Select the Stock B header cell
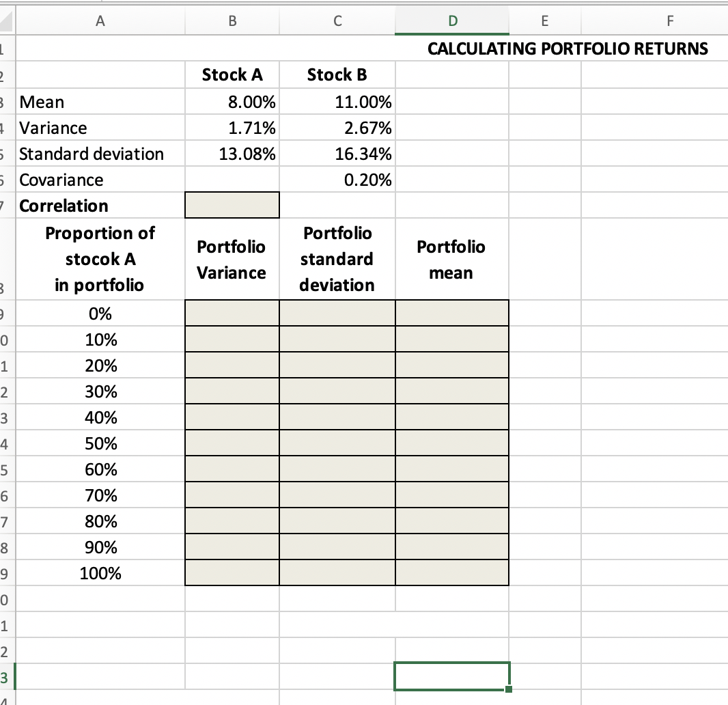728x705 pixels. (x=337, y=74)
